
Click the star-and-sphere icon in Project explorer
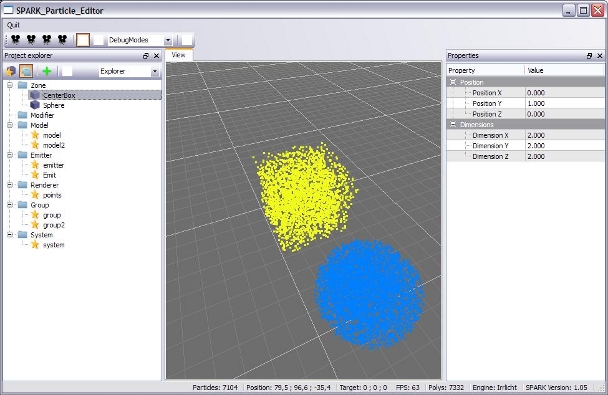[x=11, y=71]
